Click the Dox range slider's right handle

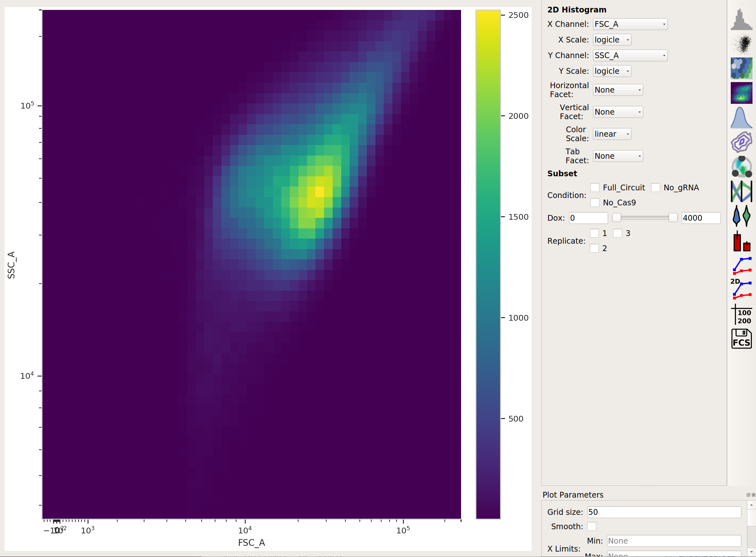pyautogui.click(x=673, y=217)
